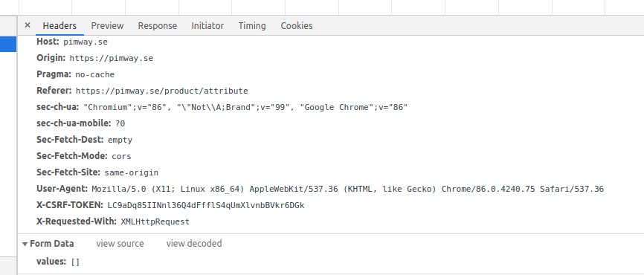
Task: Click the Host header name label
Action: click(x=48, y=42)
